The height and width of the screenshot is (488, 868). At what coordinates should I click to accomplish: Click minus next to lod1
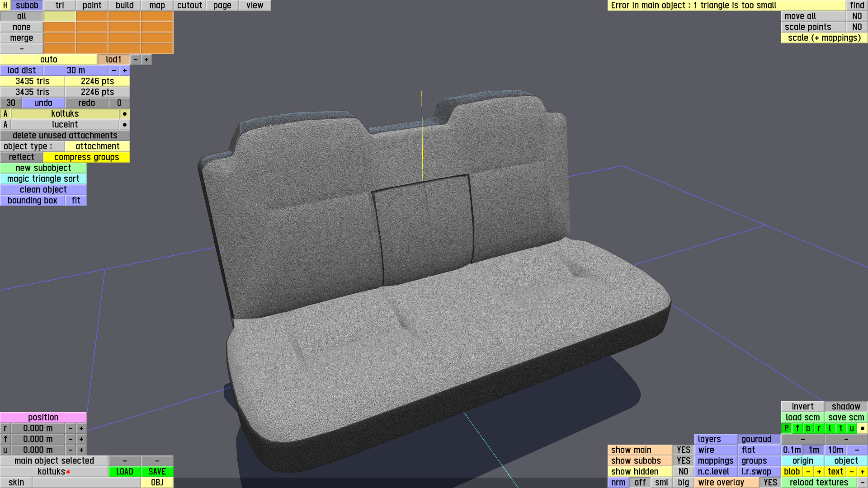[x=136, y=60]
